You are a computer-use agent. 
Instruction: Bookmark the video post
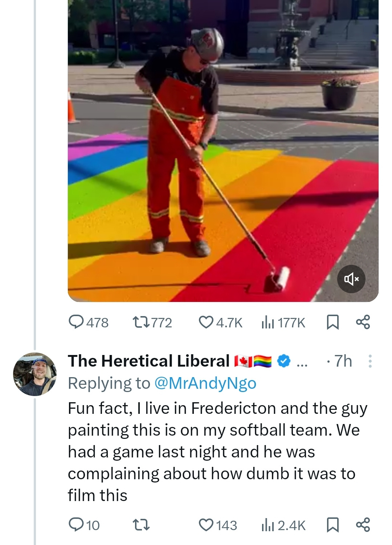[x=332, y=322]
